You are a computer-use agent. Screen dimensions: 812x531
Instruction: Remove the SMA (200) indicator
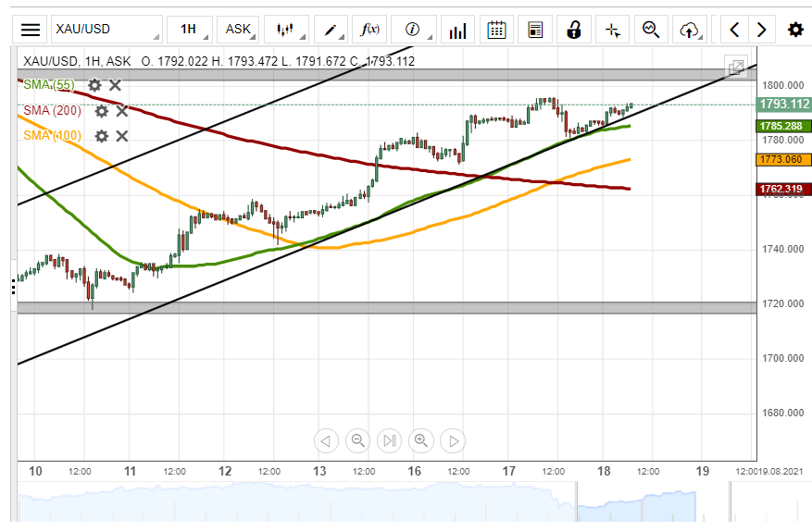click(122, 111)
